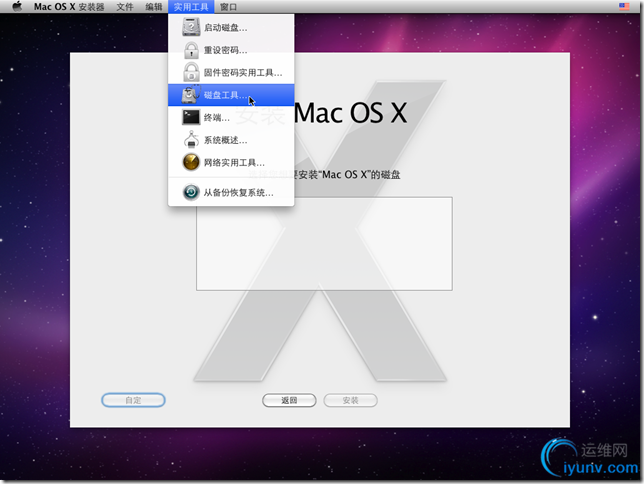The height and width of the screenshot is (484, 644).
Task: Click the Time Machine restore icon
Action: 191,192
